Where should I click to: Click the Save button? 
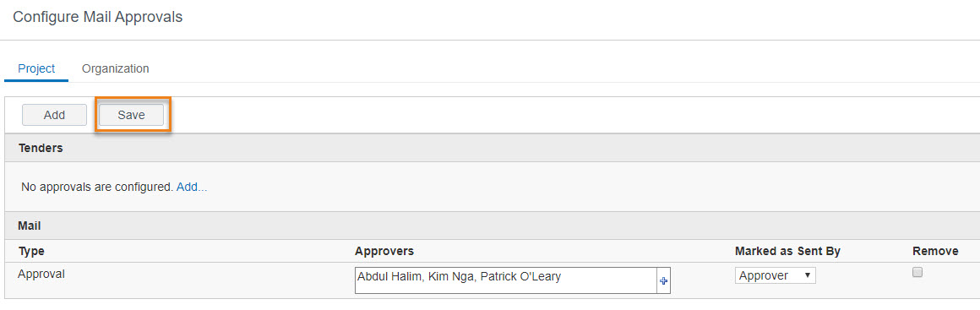point(131,115)
